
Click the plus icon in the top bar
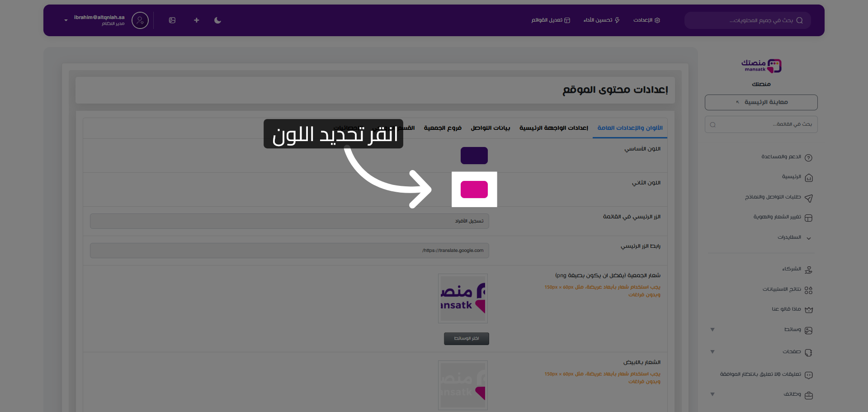point(196,20)
